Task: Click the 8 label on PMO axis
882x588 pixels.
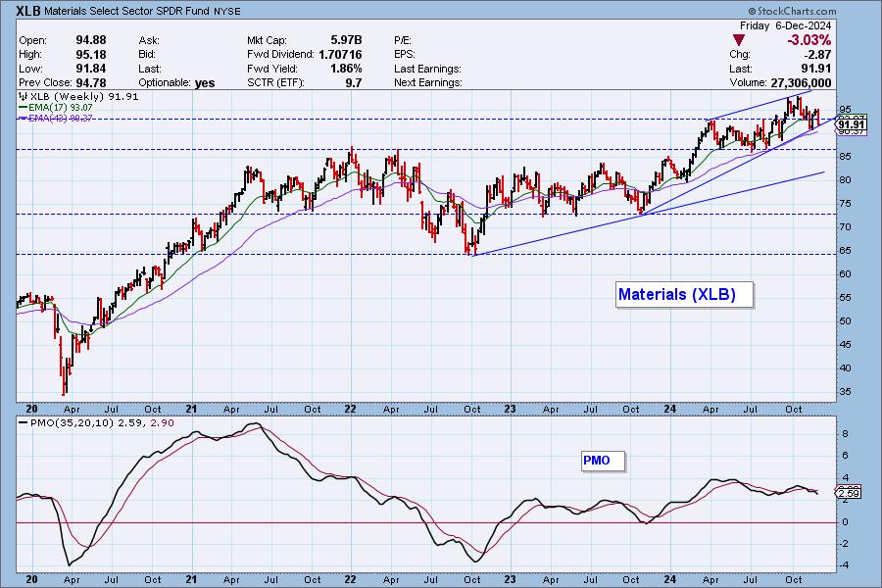Action: (845, 434)
